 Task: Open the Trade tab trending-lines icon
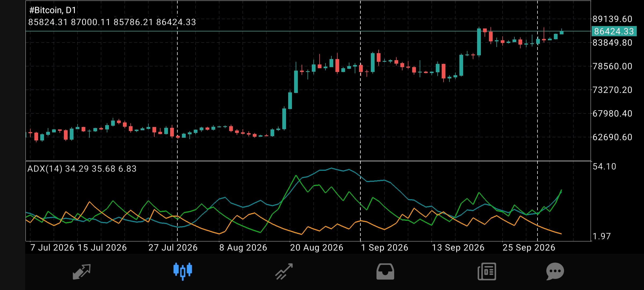point(284,272)
